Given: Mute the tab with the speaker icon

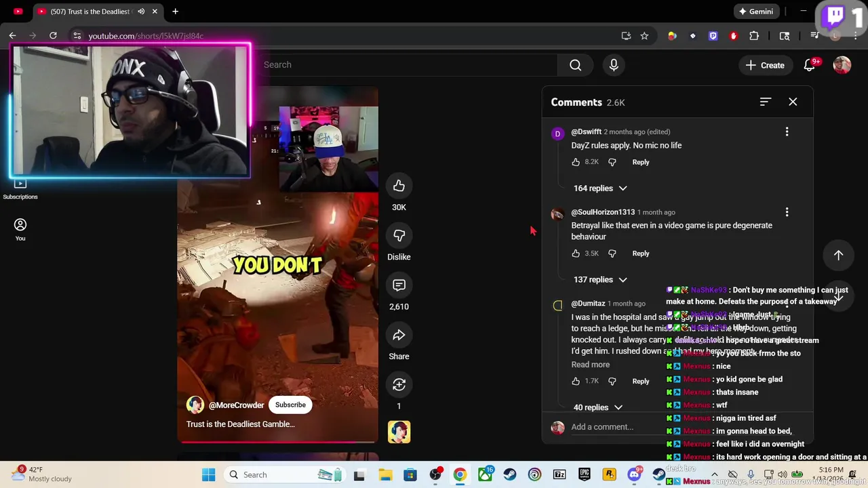Looking at the screenshot, I should (141, 12).
